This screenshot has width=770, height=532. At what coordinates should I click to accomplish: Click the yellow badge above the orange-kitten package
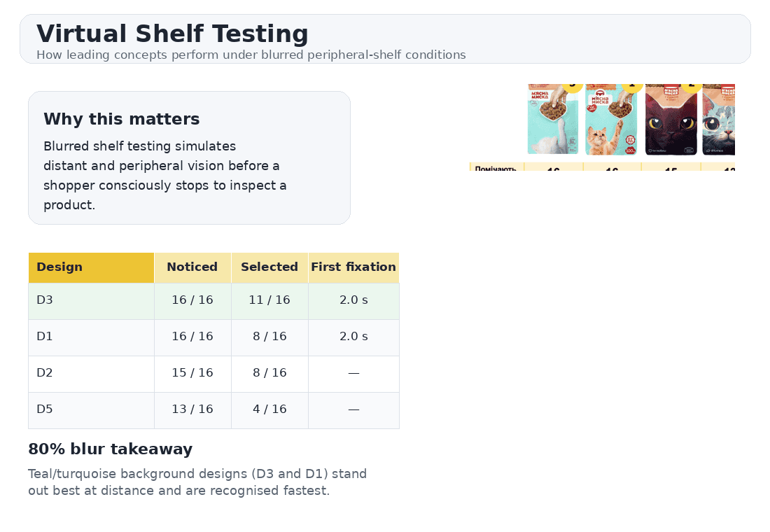632,86
